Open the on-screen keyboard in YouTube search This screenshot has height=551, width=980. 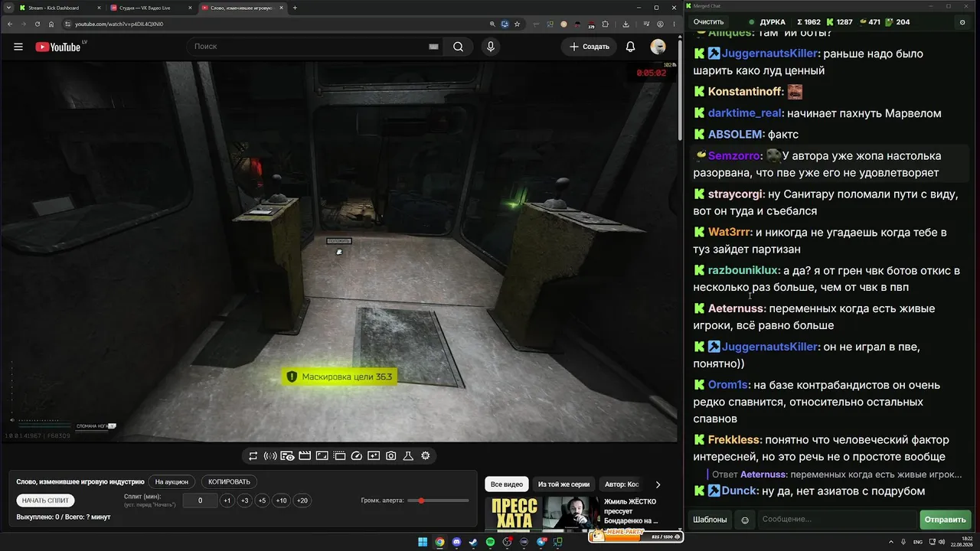click(x=433, y=47)
